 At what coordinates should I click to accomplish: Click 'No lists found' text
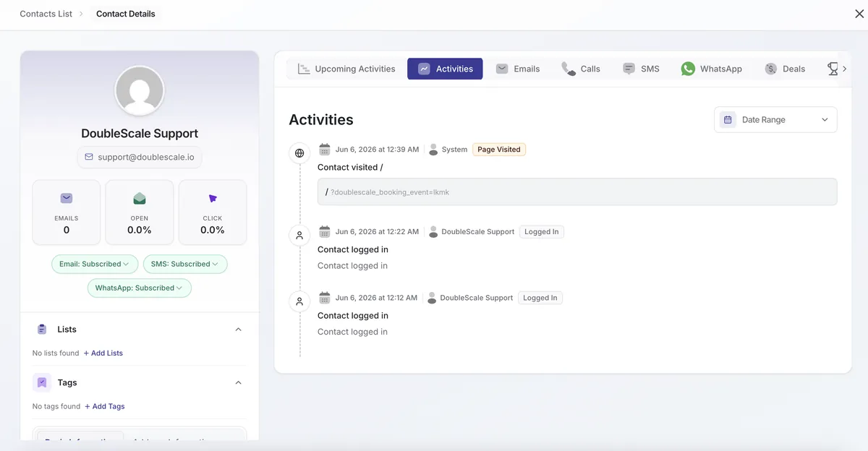pyautogui.click(x=56, y=353)
